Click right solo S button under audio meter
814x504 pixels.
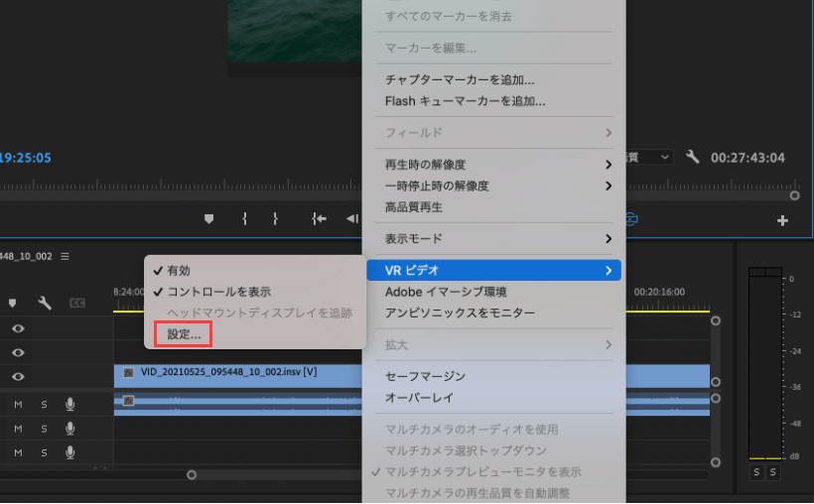773,472
